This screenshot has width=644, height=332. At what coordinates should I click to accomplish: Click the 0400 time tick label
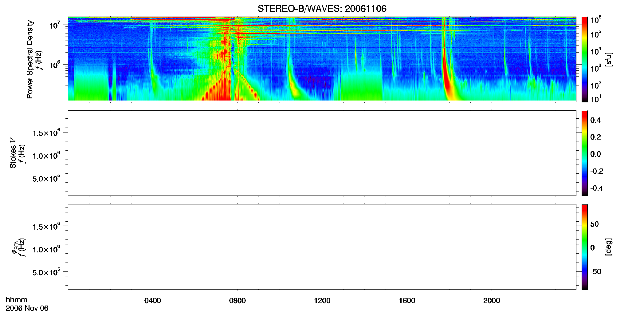153,301
